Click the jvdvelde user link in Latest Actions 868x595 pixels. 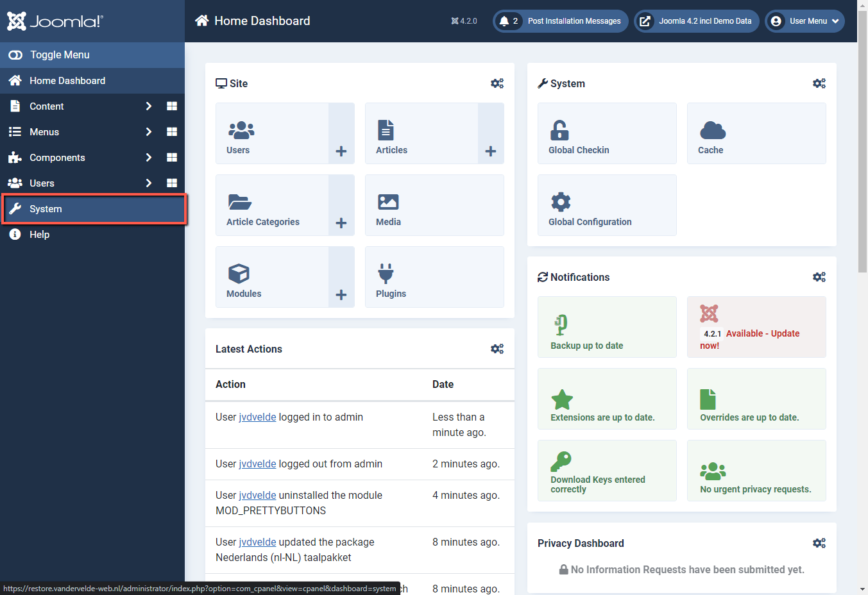click(257, 417)
